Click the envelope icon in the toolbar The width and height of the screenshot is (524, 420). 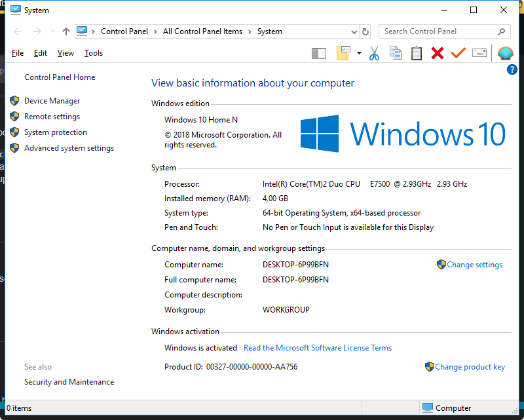point(479,53)
